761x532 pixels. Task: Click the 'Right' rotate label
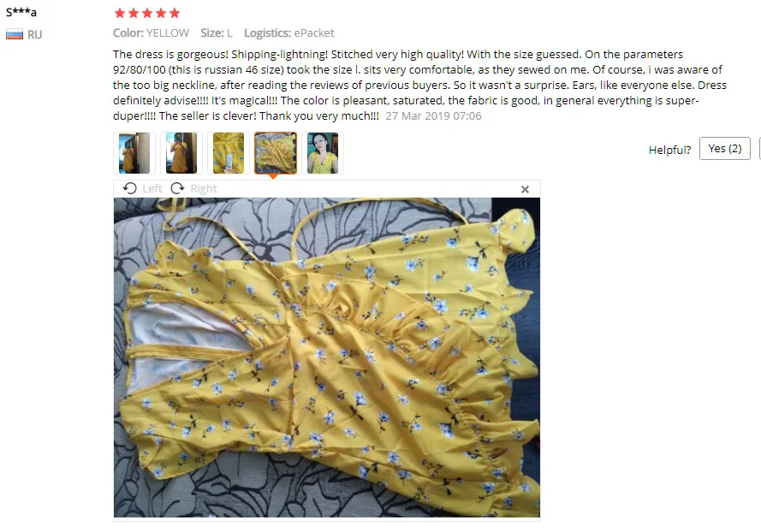tap(204, 189)
